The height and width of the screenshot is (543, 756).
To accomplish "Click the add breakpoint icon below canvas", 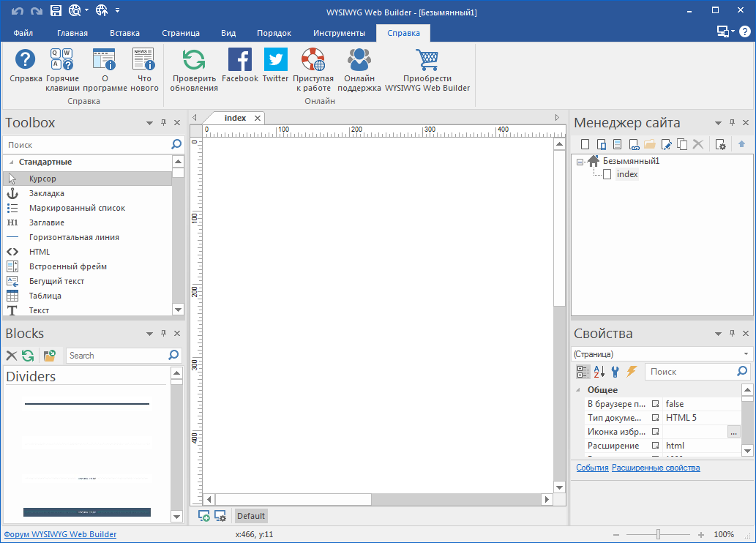I will (x=204, y=516).
